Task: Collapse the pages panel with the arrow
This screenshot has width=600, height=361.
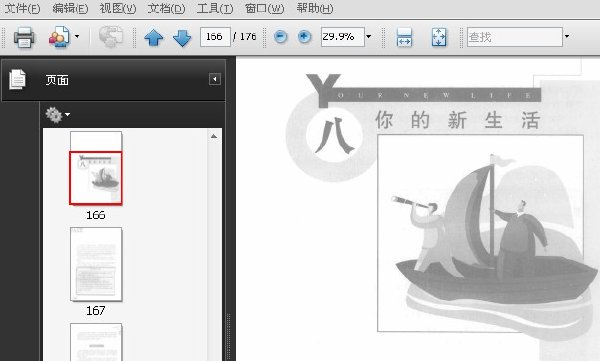Action: (x=215, y=79)
